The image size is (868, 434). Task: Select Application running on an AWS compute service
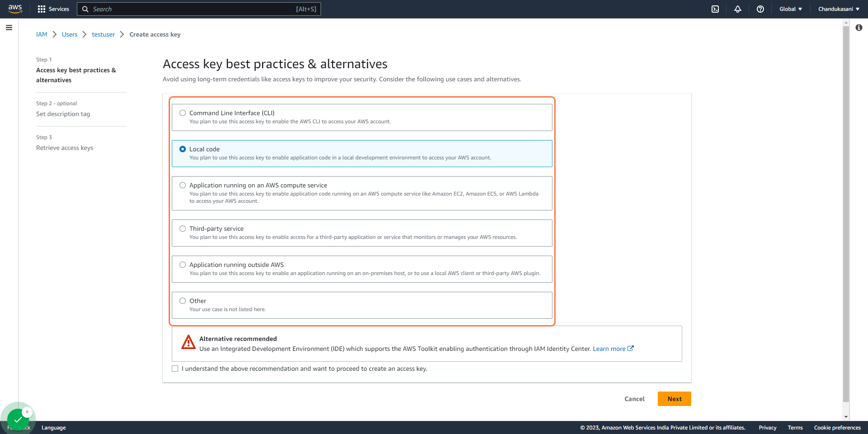pos(362,193)
